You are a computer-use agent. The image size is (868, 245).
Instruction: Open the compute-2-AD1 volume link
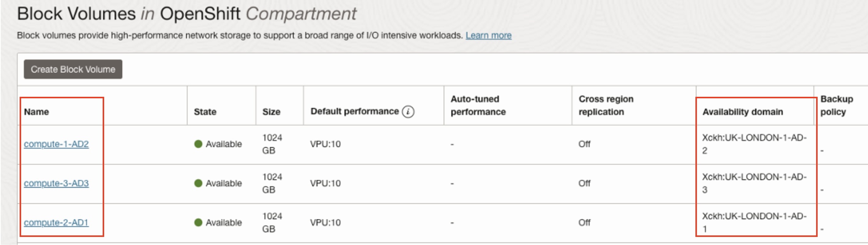coord(56,222)
